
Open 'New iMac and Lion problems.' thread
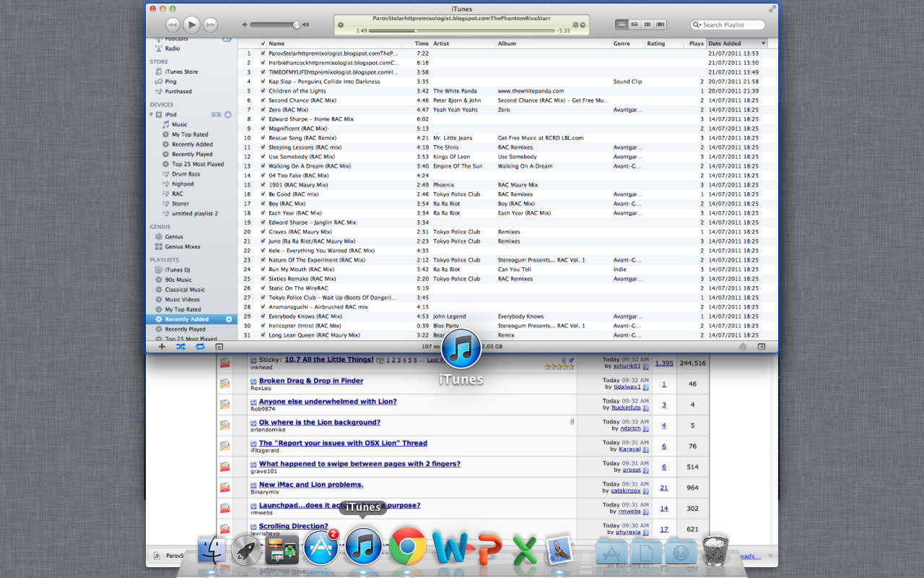tap(311, 485)
